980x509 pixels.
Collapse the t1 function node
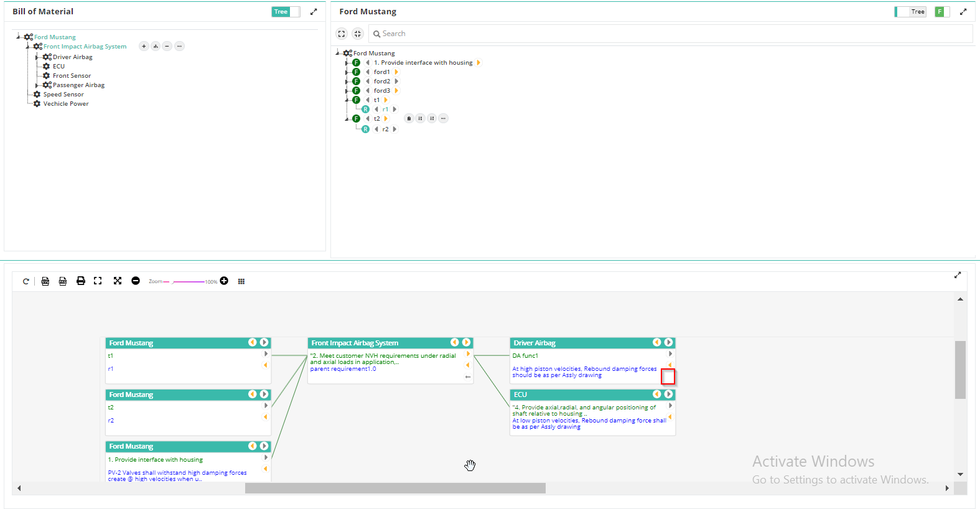(x=347, y=100)
